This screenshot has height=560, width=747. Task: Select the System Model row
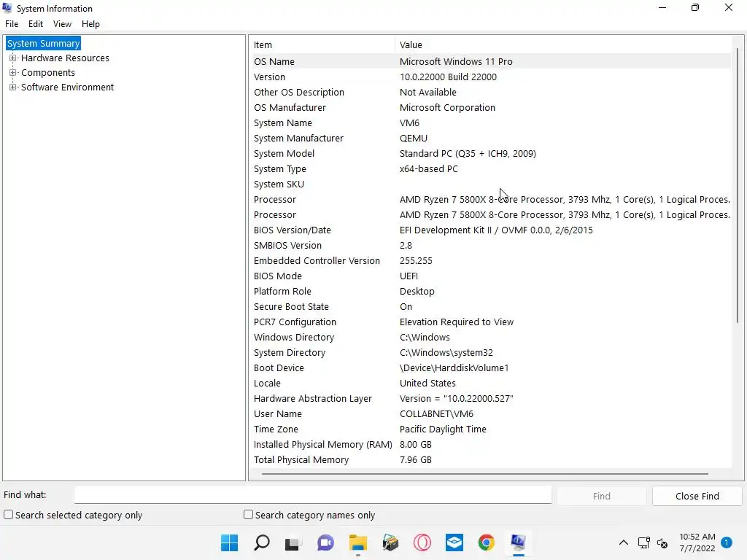point(491,153)
